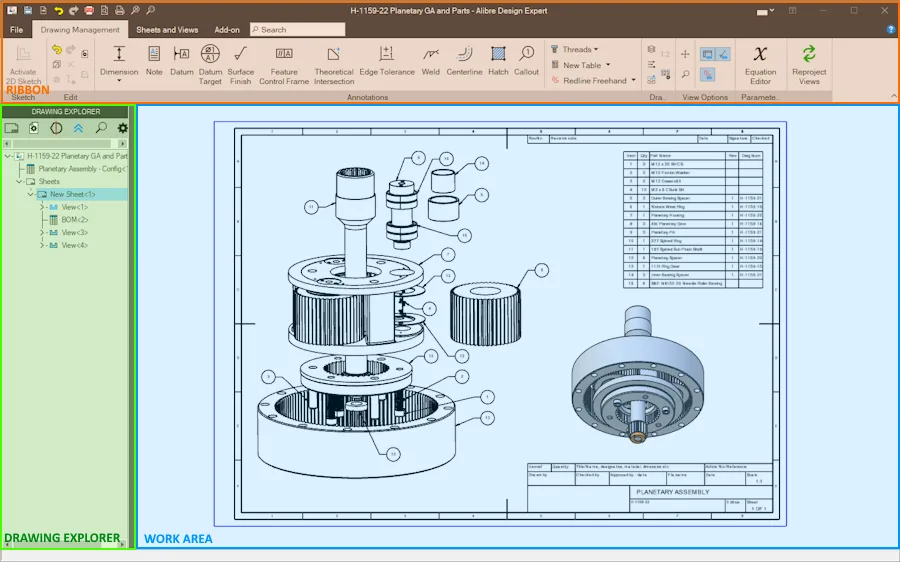Click the section-view circle icon in Drawing Explorer
The height and width of the screenshot is (562, 900).
56,128
